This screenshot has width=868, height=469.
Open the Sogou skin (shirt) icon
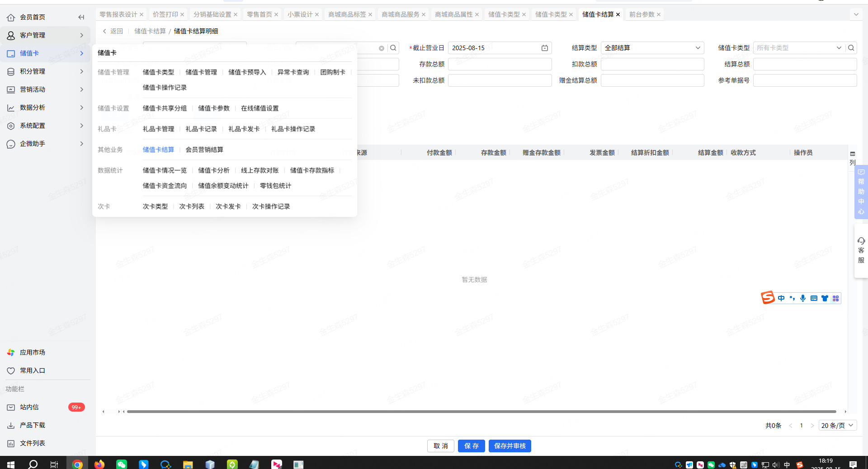[825, 298]
